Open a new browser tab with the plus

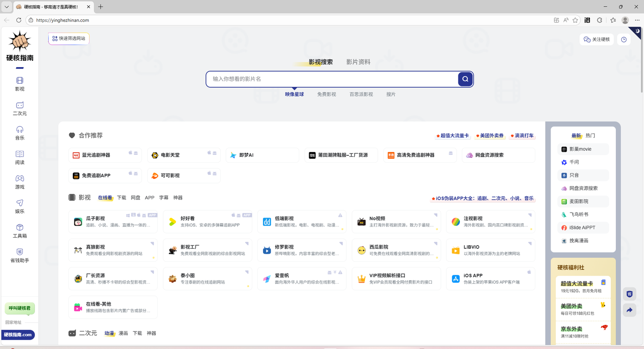point(101,7)
